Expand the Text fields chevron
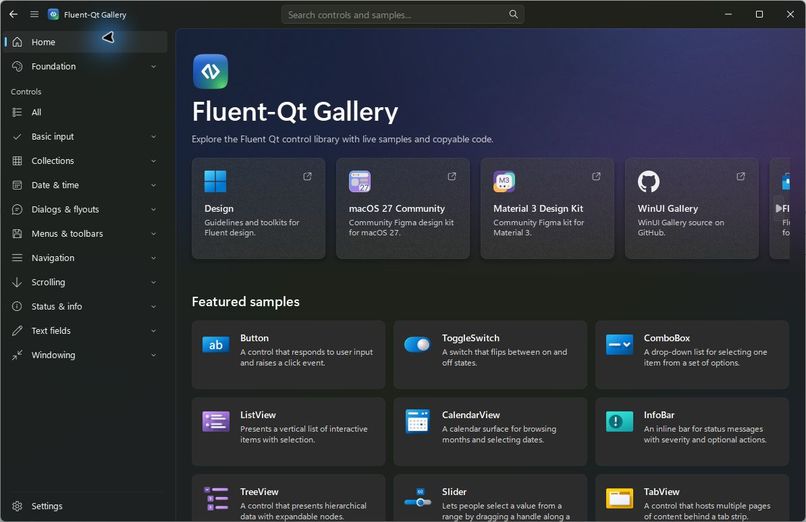This screenshot has height=522, width=806. pyautogui.click(x=154, y=331)
